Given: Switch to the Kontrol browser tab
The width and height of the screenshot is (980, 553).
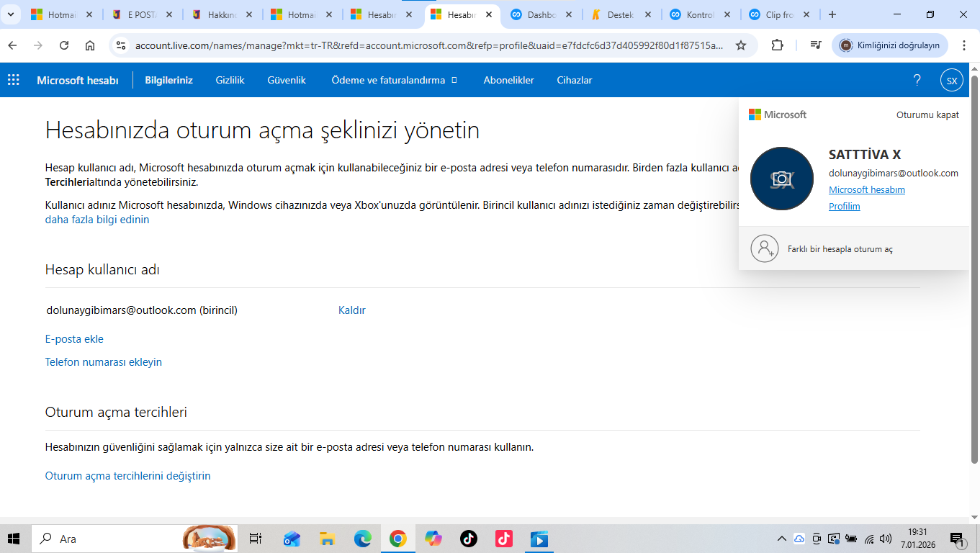Looking at the screenshot, I should (x=700, y=14).
